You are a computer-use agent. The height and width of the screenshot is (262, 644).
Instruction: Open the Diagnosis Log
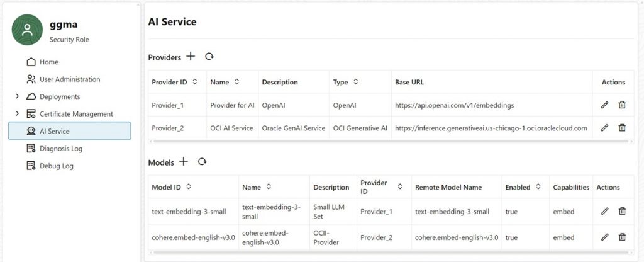click(60, 149)
